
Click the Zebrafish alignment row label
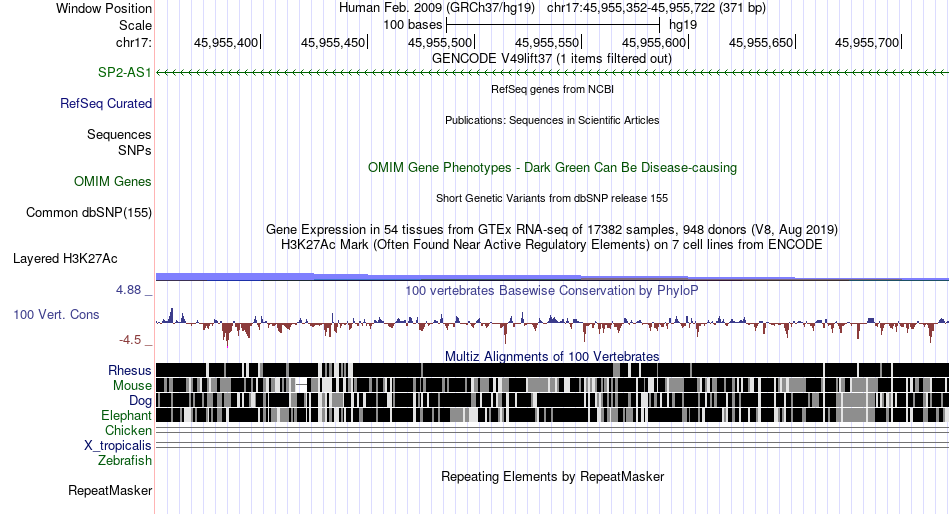(x=125, y=461)
